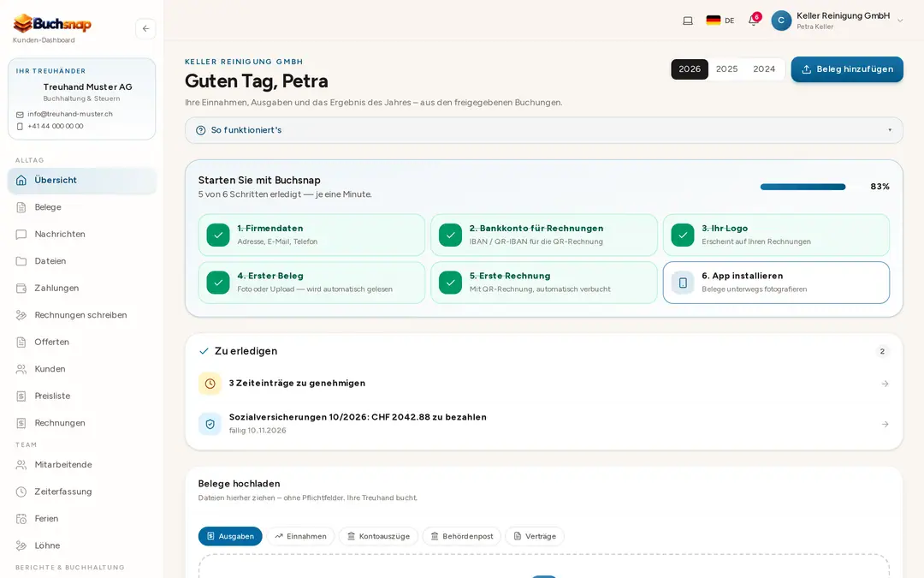
Task: Click the checkmark of 4. Erster Beleg
Action: click(218, 283)
